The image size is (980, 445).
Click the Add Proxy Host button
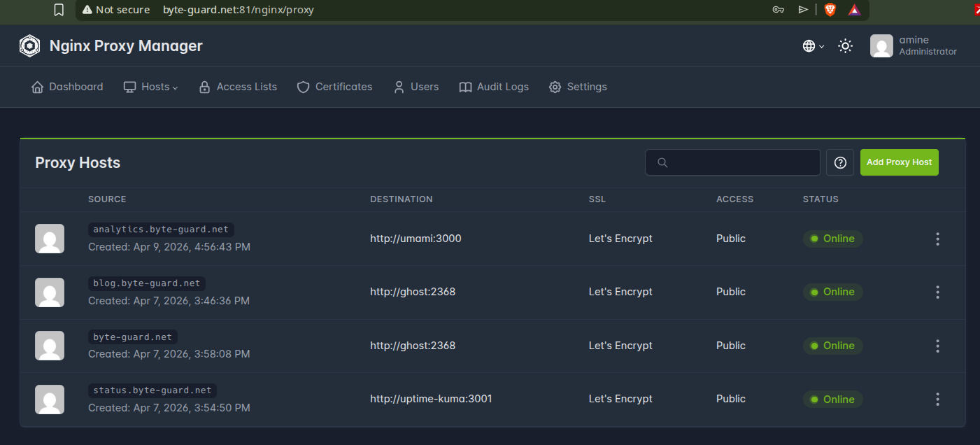click(x=899, y=162)
